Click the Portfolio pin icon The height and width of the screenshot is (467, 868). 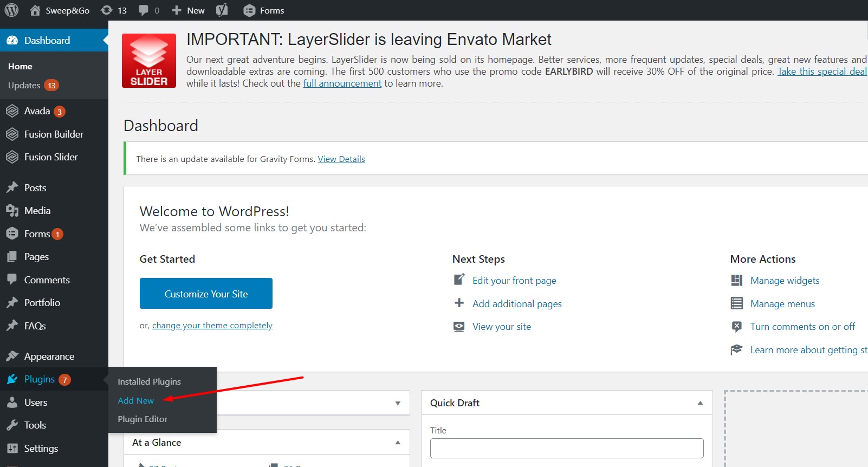[x=12, y=303]
